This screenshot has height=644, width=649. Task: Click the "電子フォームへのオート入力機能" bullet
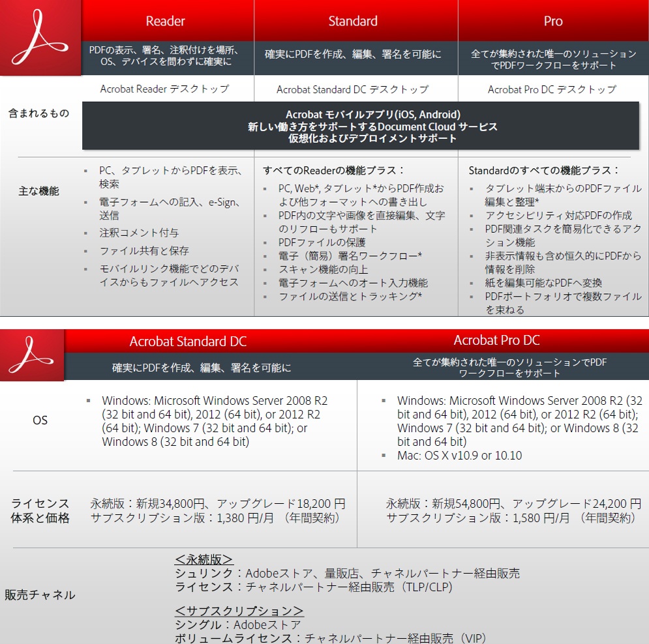pyautogui.click(x=353, y=283)
